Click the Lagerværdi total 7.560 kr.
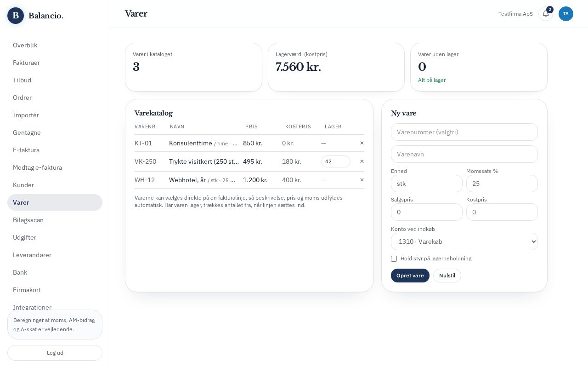 coord(298,67)
